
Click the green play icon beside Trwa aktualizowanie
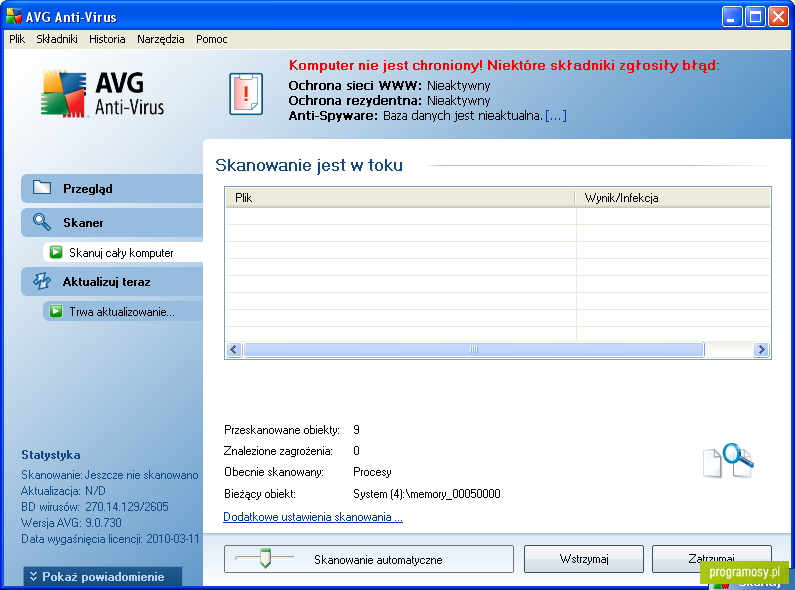point(56,311)
